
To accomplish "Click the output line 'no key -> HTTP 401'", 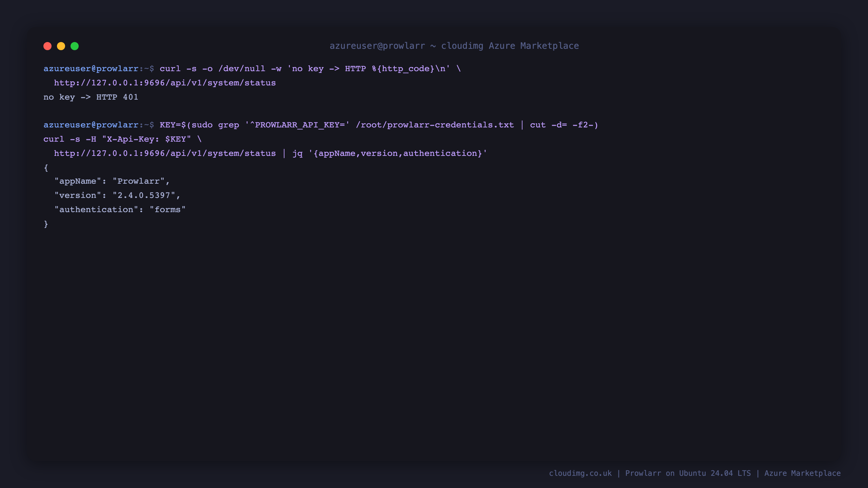I will point(91,97).
